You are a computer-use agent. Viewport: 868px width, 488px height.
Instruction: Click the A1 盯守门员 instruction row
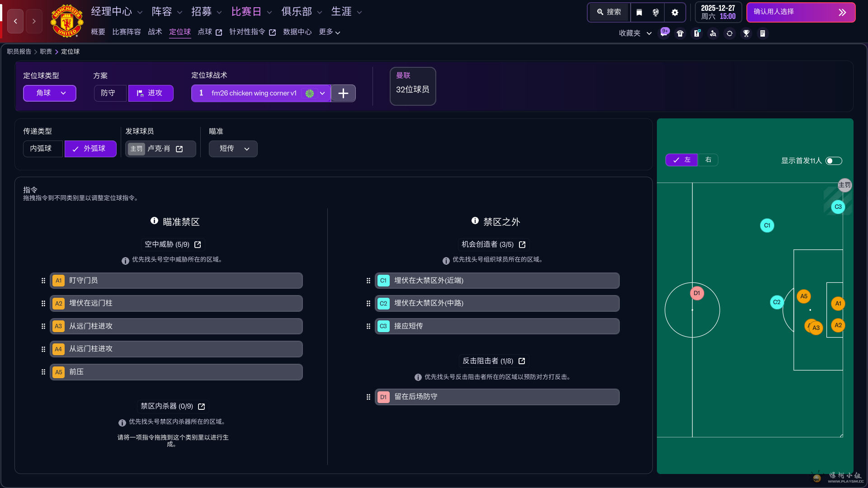pos(176,281)
